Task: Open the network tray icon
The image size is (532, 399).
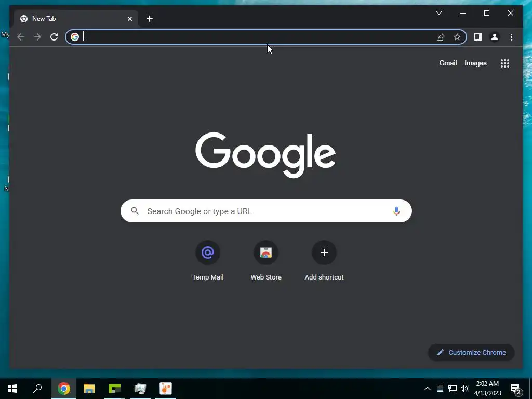Action: coord(453,389)
